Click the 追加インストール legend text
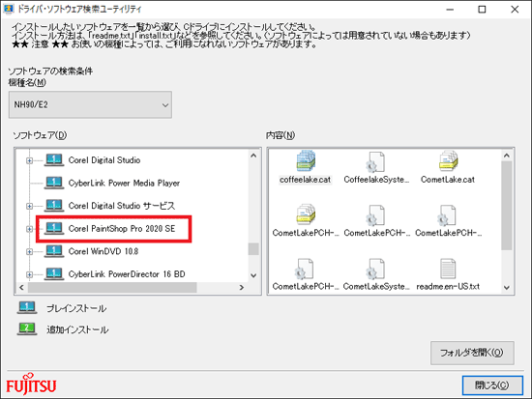 tap(77, 329)
